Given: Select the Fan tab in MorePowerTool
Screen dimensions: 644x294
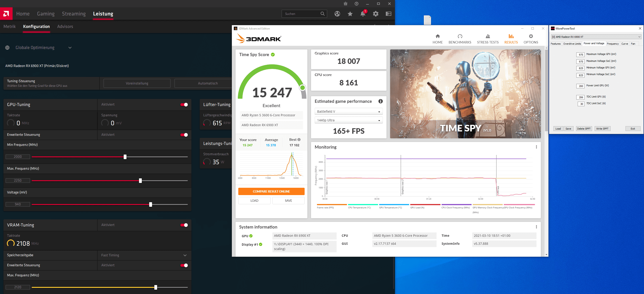Looking at the screenshot, I should click(633, 44).
